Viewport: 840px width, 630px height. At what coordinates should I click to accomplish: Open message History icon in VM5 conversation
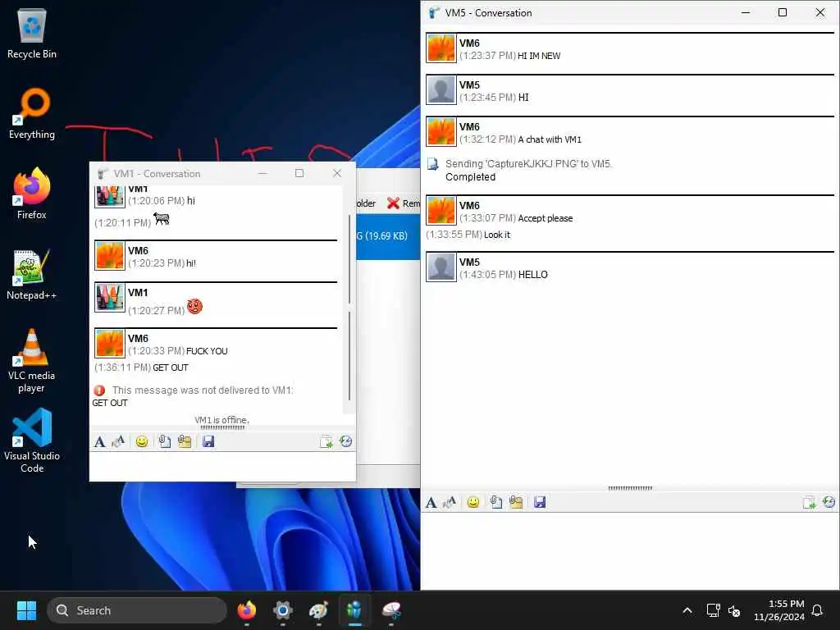(829, 503)
